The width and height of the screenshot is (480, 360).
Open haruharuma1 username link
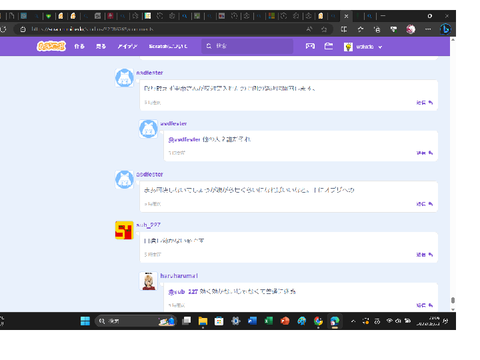click(x=179, y=276)
